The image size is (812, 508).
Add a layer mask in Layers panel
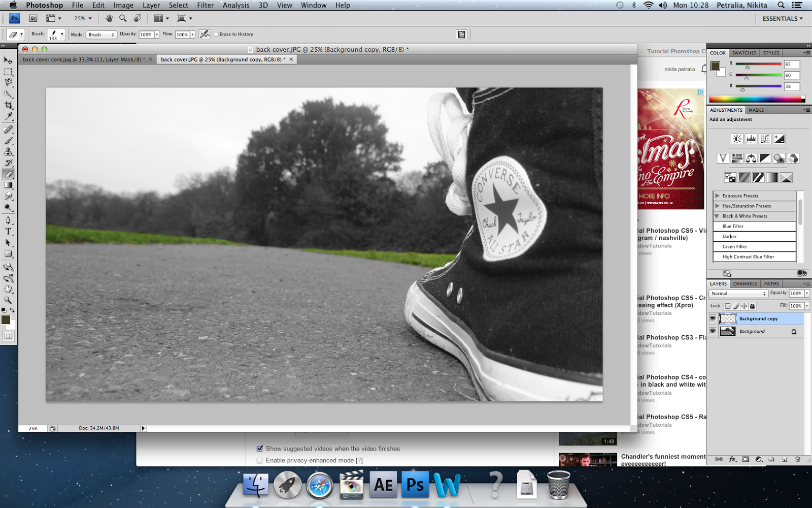tap(745, 459)
